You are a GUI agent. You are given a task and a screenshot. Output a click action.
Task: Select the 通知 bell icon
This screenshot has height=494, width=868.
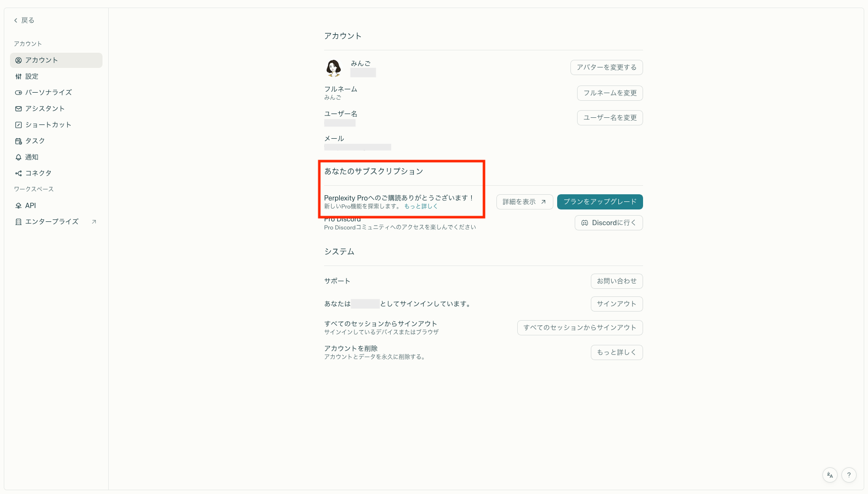click(19, 157)
